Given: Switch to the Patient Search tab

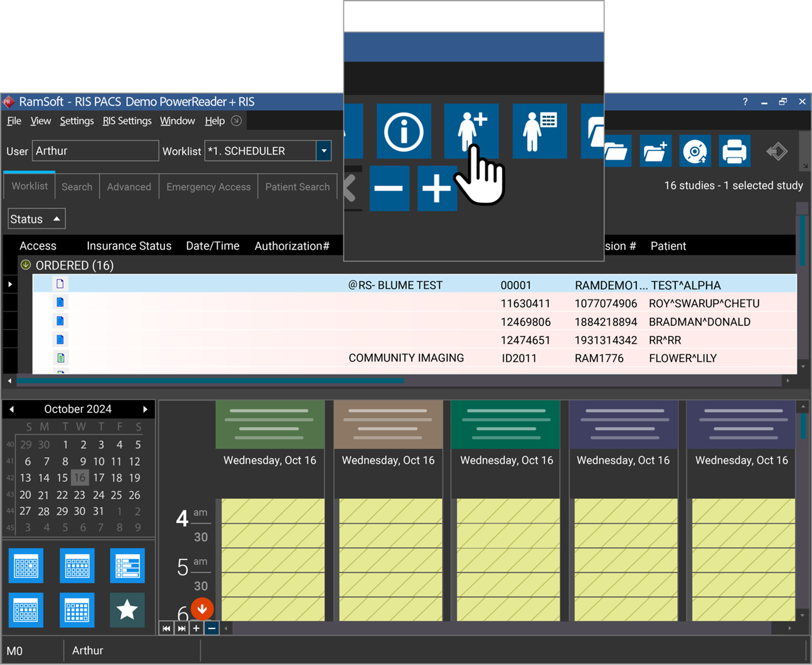Looking at the screenshot, I should pyautogui.click(x=297, y=187).
